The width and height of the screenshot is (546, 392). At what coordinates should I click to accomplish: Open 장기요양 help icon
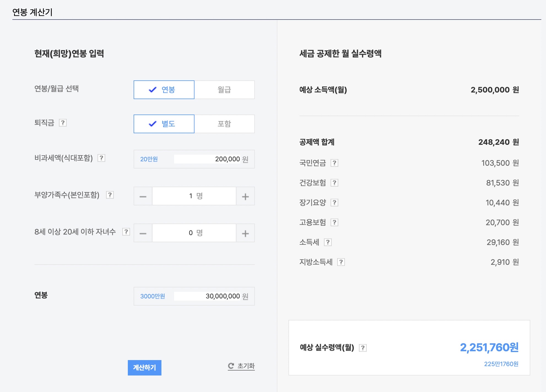pyautogui.click(x=334, y=203)
